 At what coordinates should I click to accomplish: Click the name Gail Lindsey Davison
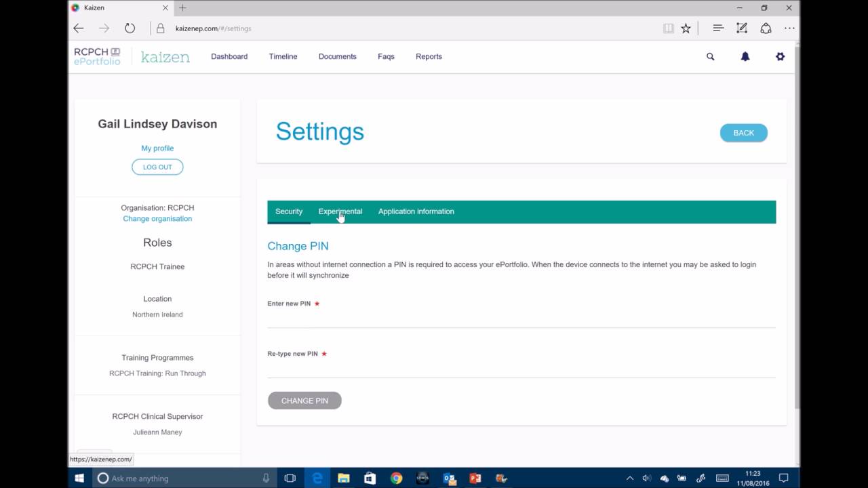tap(157, 124)
